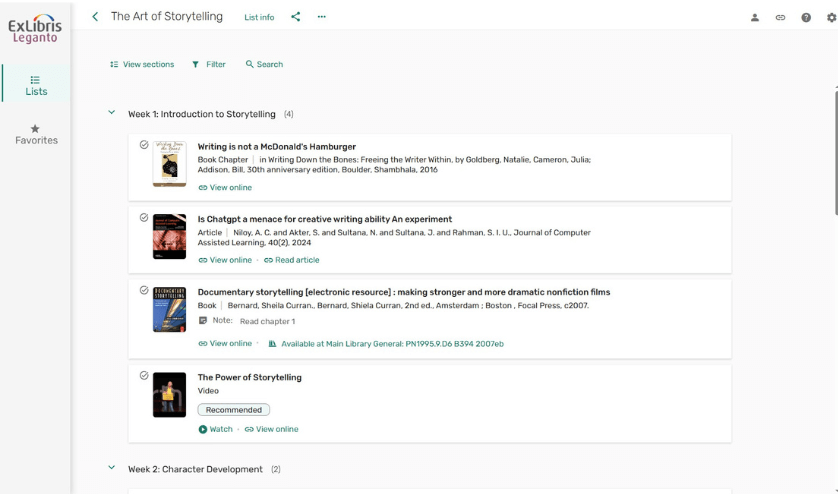Open the three-dot more options menu
This screenshot has width=838, height=494.
pyautogui.click(x=321, y=17)
